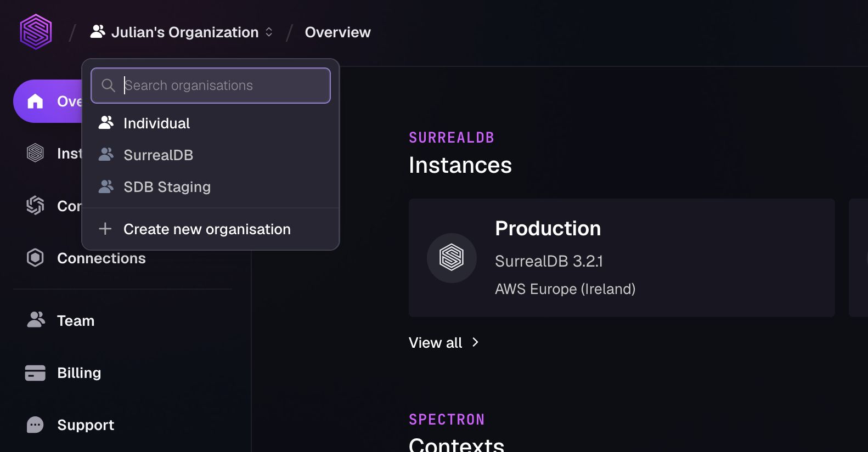Click the Billing card icon
The image size is (868, 452).
35,373
